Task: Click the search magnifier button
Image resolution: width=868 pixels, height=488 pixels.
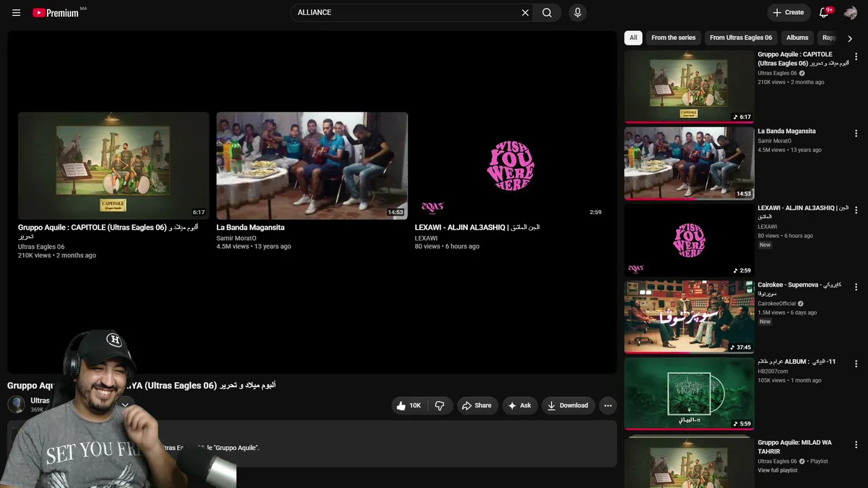Action: point(547,12)
